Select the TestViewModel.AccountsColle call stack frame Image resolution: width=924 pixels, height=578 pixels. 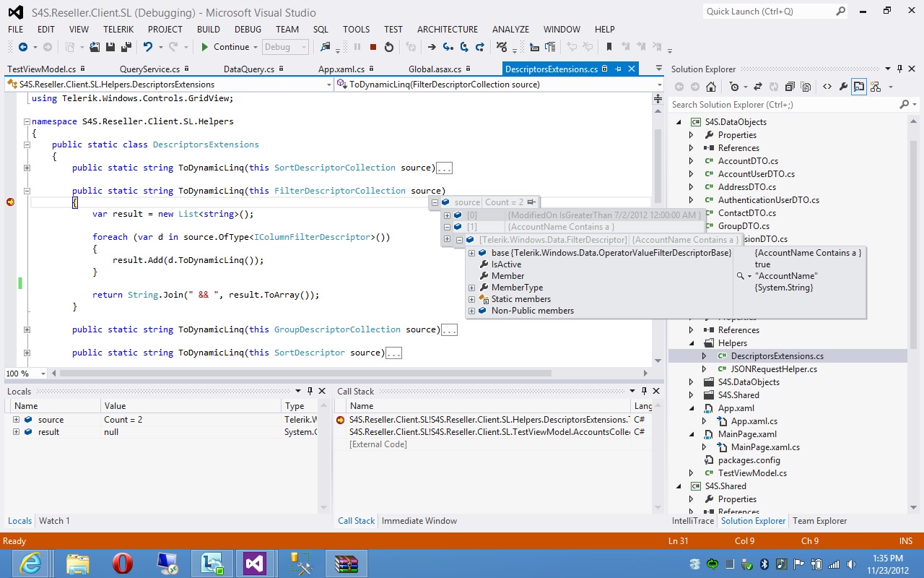489,432
